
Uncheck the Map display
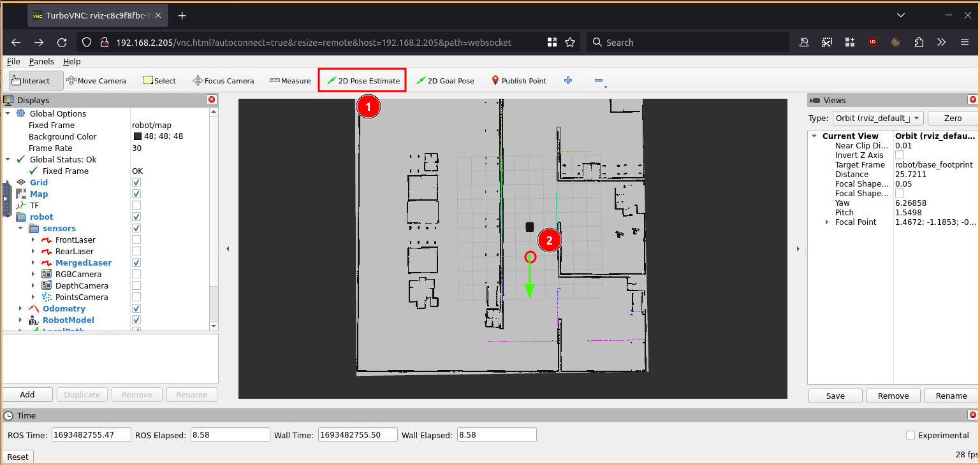pyautogui.click(x=136, y=194)
